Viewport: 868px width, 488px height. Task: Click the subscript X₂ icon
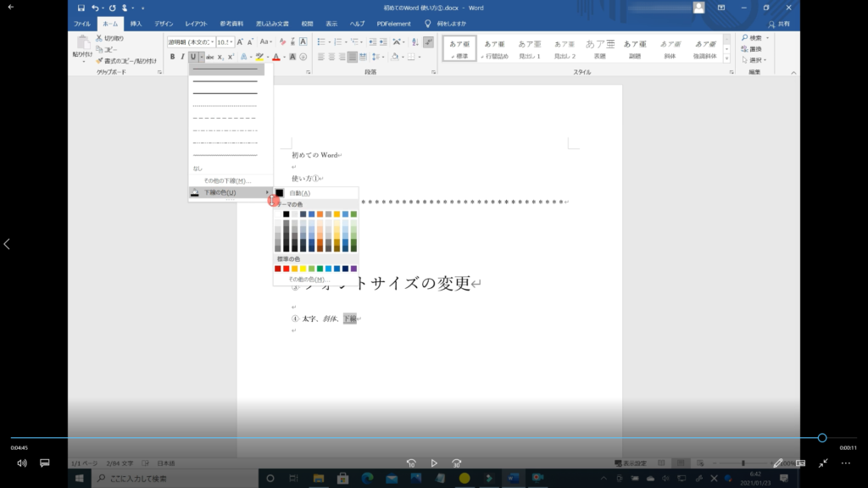click(x=221, y=57)
